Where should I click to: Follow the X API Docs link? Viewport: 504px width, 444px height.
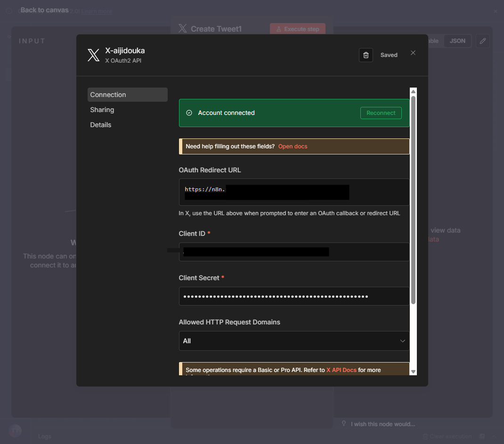coord(341,370)
